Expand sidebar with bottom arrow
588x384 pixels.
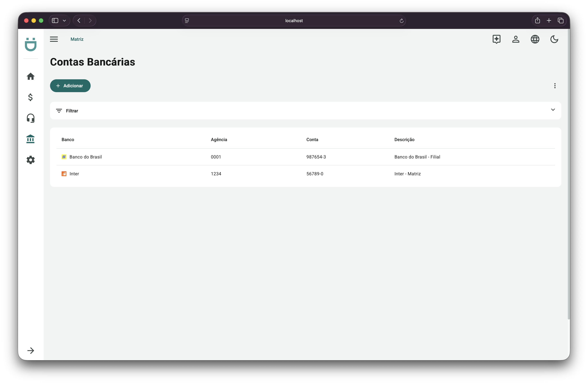point(31,350)
